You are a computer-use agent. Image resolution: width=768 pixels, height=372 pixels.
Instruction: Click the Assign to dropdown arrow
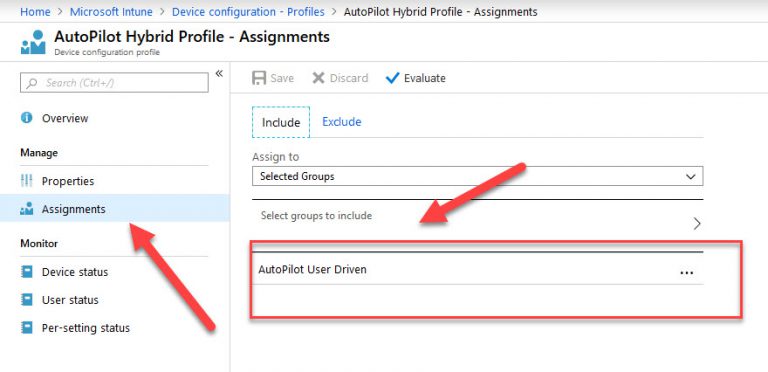point(691,177)
